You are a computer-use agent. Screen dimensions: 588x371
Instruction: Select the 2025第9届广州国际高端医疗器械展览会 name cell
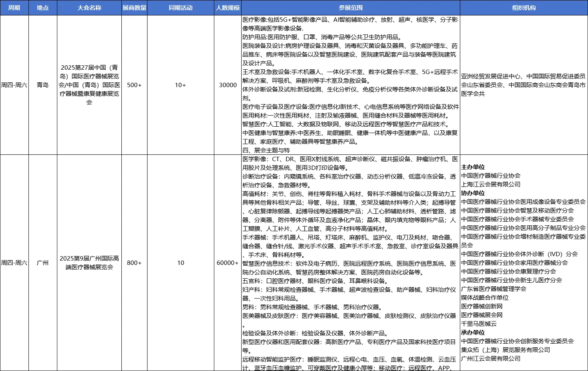tap(89, 263)
